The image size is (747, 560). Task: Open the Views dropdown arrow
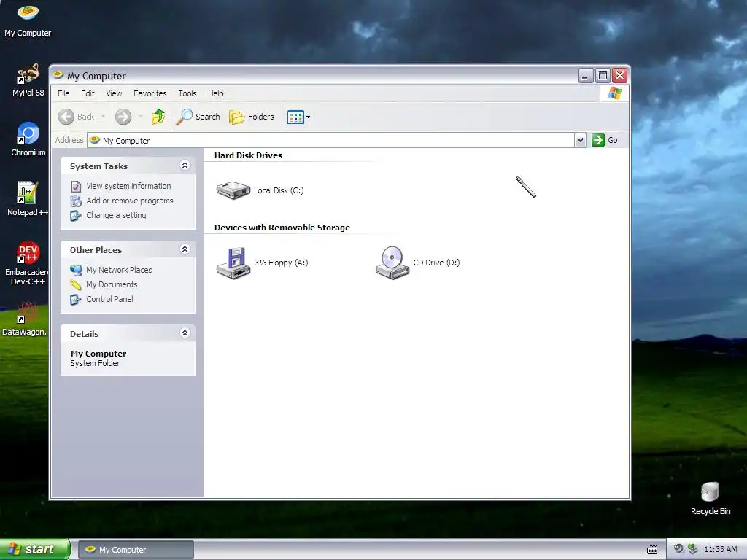click(x=309, y=117)
